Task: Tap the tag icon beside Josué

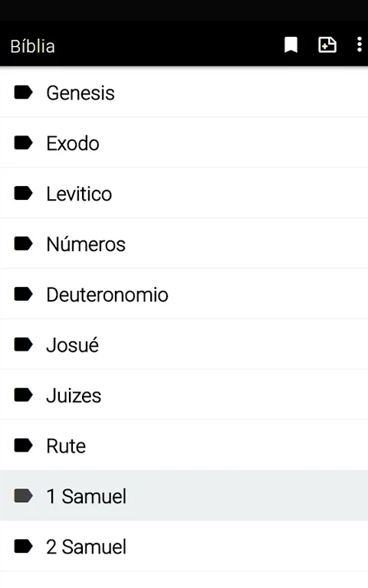Action: (x=23, y=345)
